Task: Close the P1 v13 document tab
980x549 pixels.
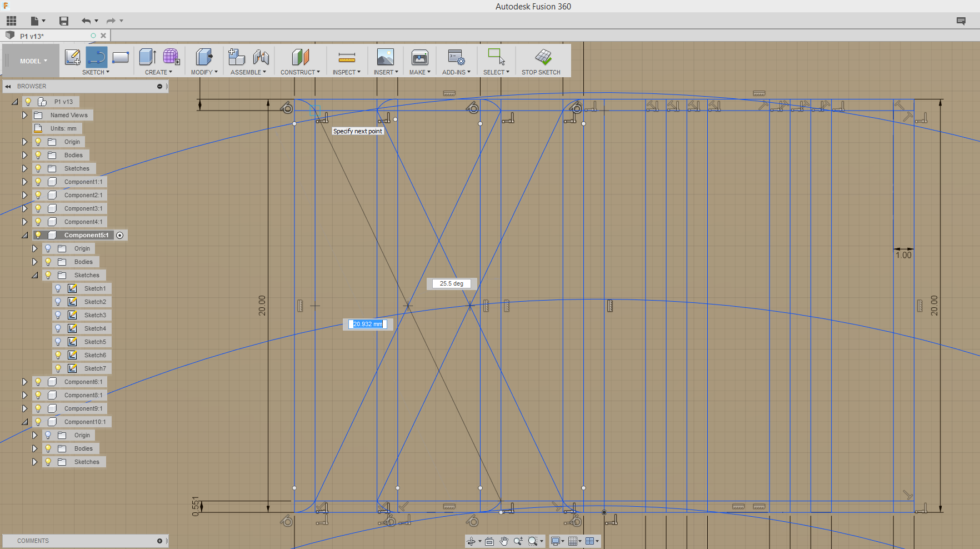Action: 103,36
